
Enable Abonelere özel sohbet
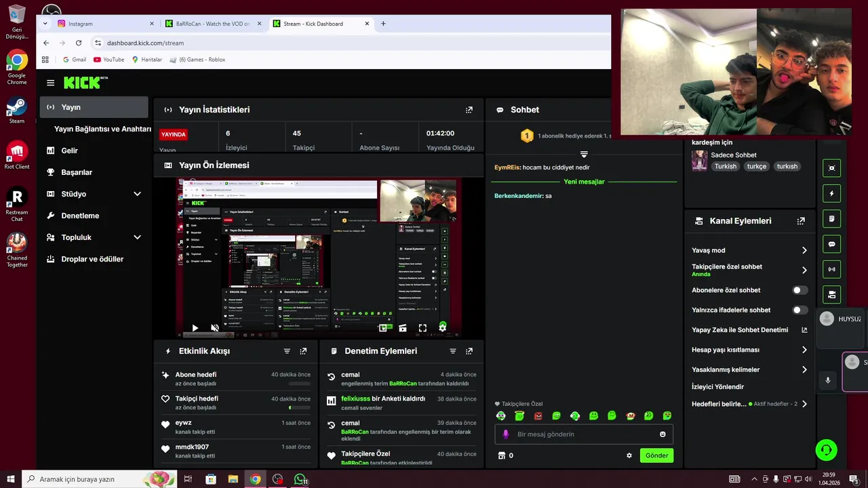800,290
